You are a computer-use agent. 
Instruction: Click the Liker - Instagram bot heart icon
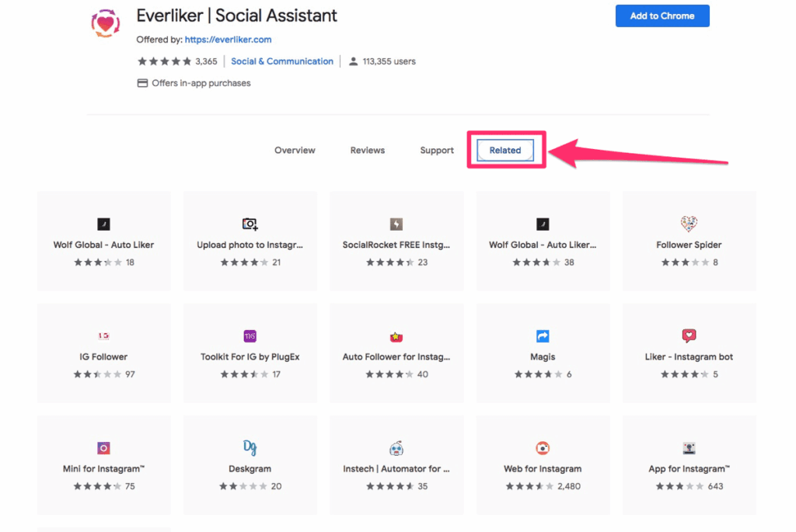pos(689,336)
